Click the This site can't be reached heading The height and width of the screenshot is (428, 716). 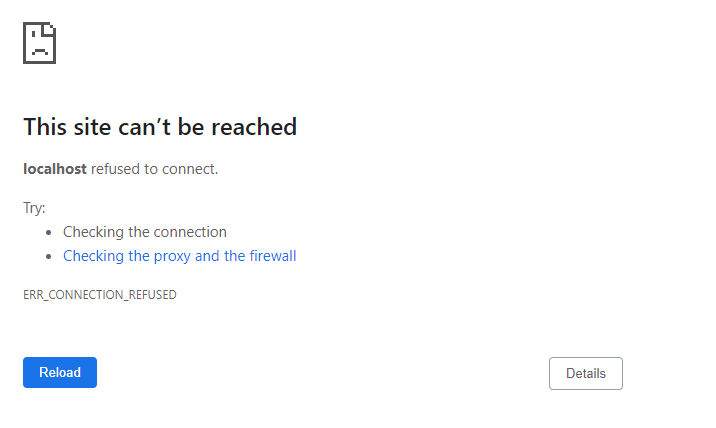pyautogui.click(x=160, y=127)
